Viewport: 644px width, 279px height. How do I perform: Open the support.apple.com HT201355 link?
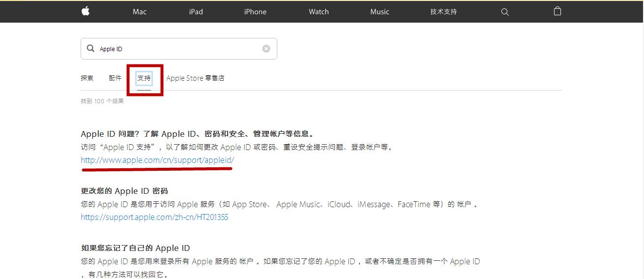(x=154, y=217)
